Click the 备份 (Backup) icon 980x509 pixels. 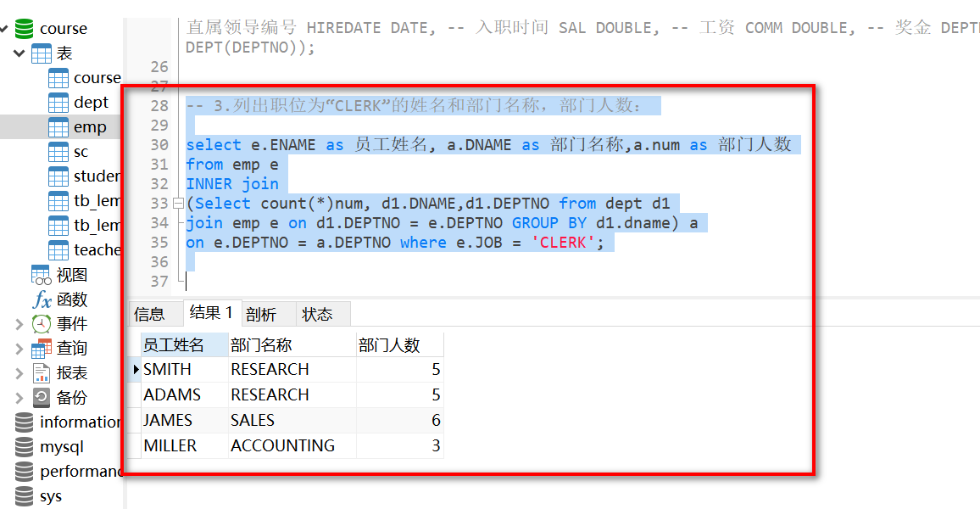click(x=42, y=398)
